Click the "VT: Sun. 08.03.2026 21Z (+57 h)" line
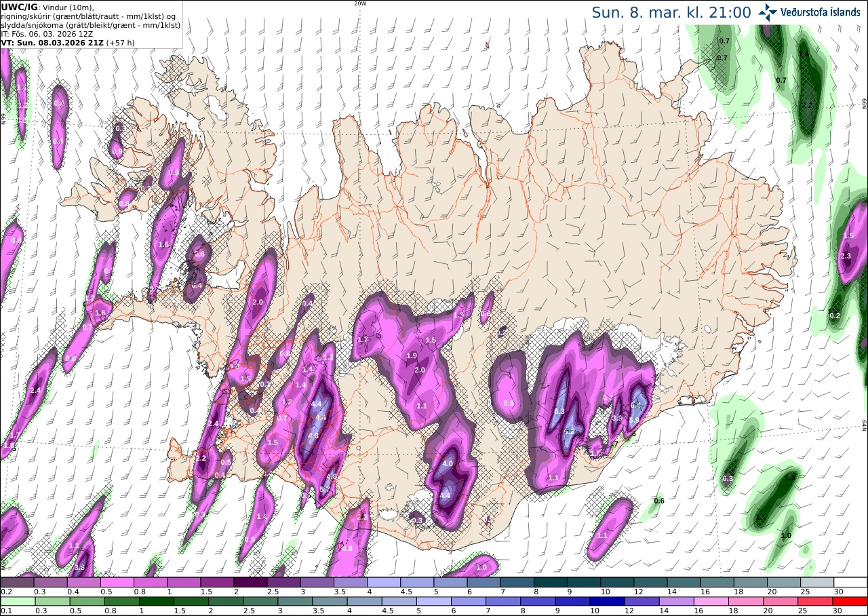Screen dimensions: 868x616 (67, 42)
